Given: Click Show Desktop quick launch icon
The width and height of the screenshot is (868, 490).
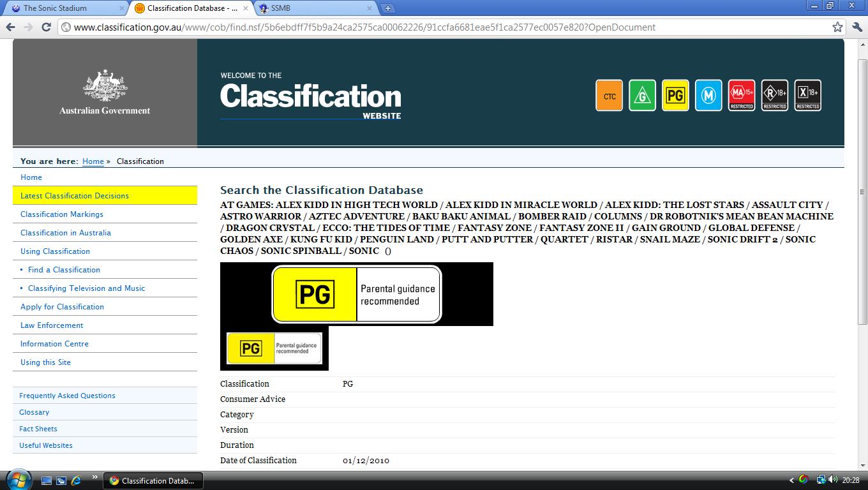Looking at the screenshot, I should 46,480.
